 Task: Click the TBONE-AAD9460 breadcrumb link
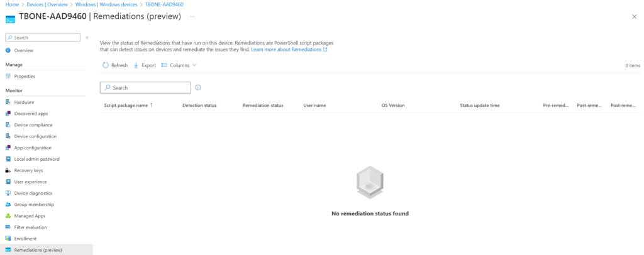tap(164, 4)
